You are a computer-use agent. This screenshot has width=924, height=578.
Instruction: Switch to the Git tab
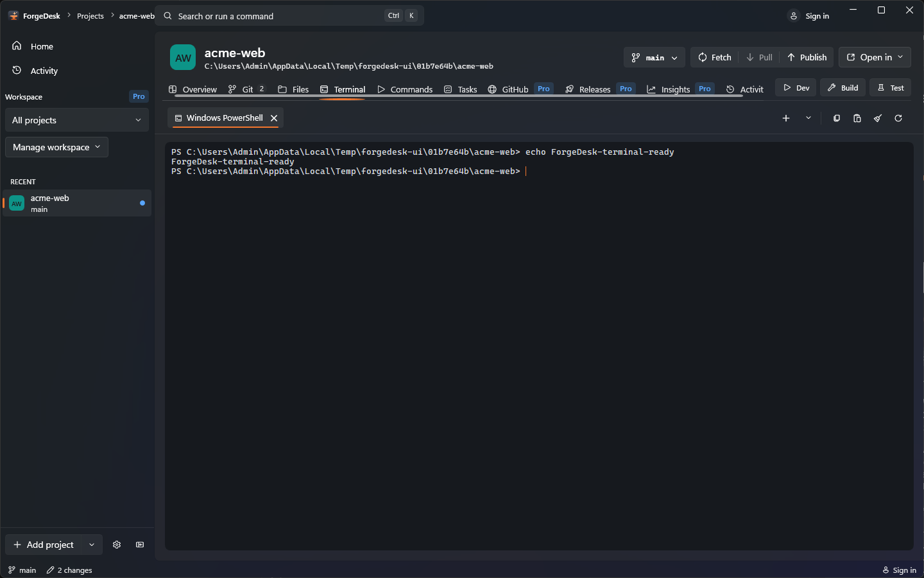point(246,89)
